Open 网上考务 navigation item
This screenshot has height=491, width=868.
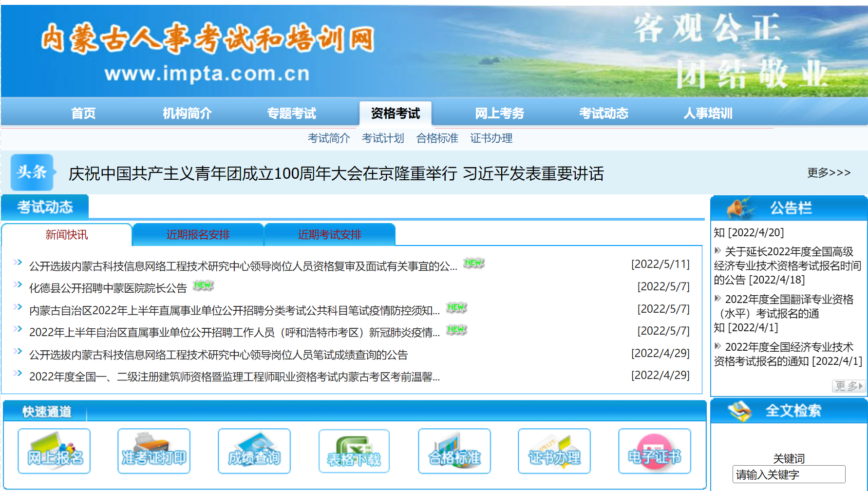(x=499, y=113)
